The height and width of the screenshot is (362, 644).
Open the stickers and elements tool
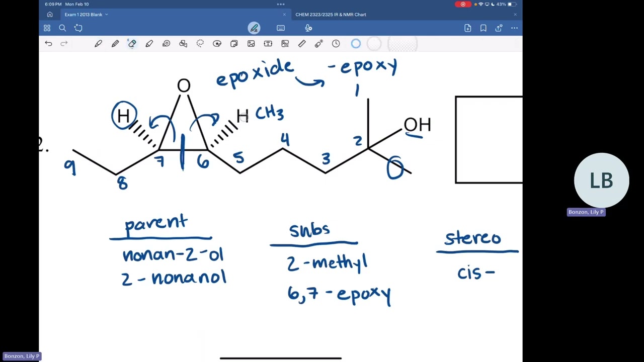click(x=217, y=44)
